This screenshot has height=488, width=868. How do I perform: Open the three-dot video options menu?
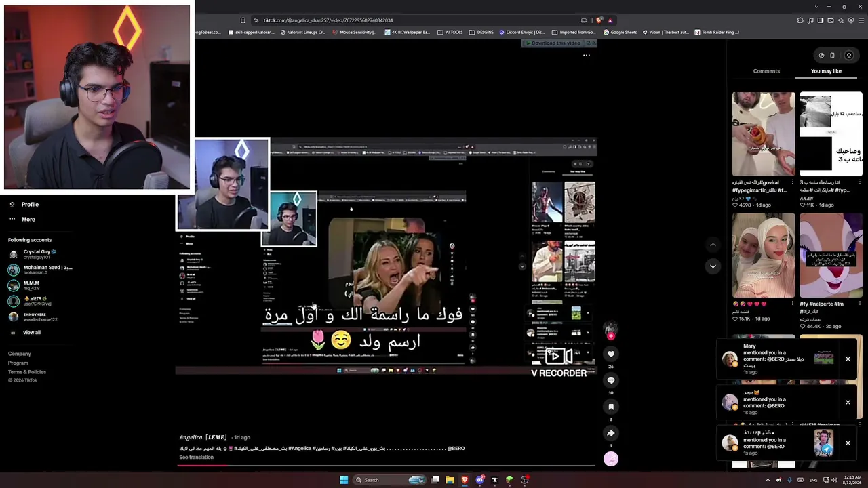(587, 56)
